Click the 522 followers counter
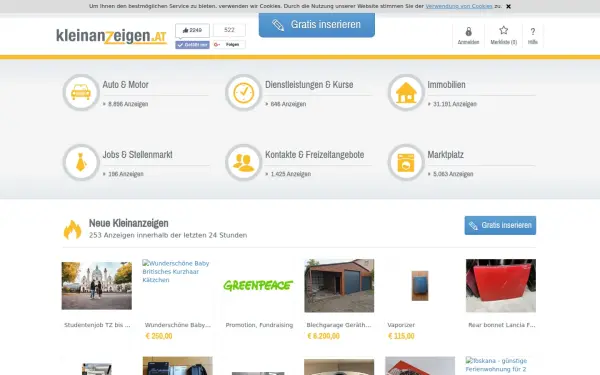The height and width of the screenshot is (375, 600). click(x=229, y=30)
